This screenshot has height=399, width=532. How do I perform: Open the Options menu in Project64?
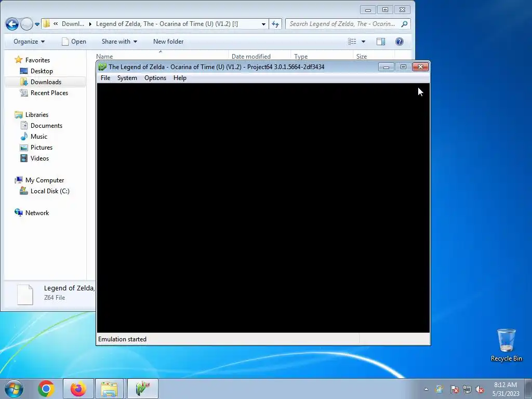click(x=155, y=78)
